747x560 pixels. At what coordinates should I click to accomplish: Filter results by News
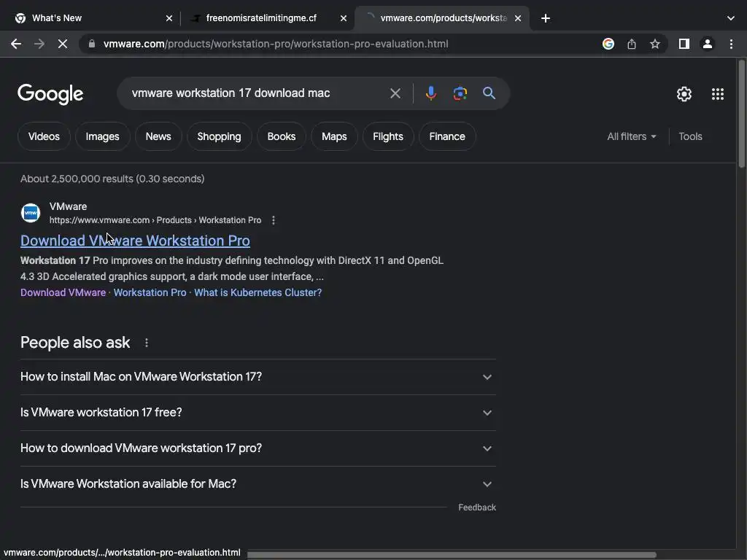[158, 136]
